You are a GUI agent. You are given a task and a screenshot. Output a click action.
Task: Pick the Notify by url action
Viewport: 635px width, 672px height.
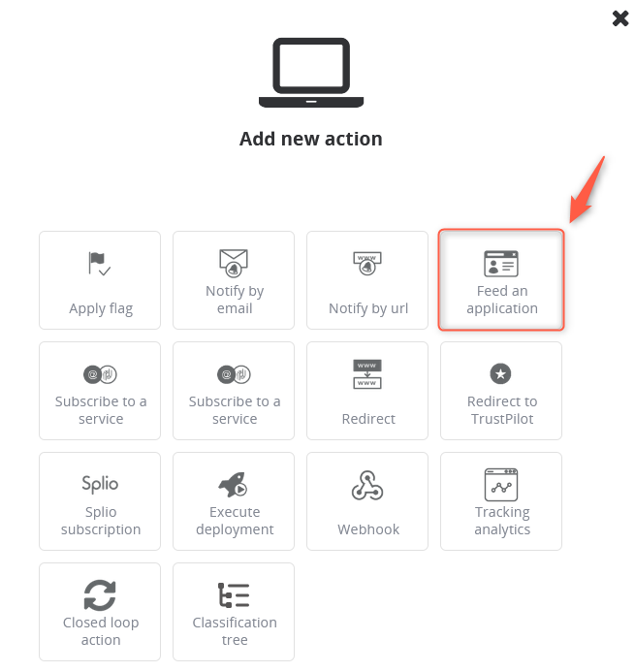[x=367, y=280]
